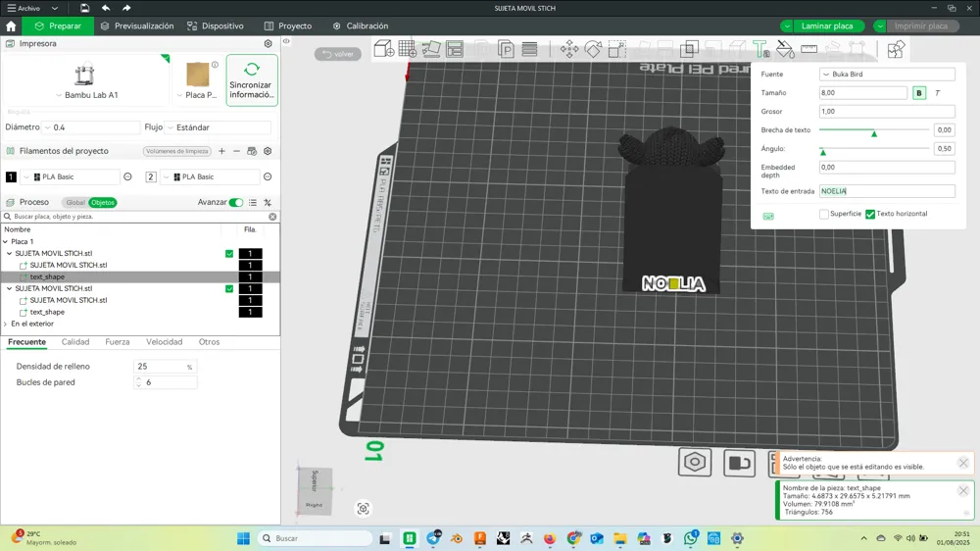Click the compare presets icon beside Avanzar

268,203
